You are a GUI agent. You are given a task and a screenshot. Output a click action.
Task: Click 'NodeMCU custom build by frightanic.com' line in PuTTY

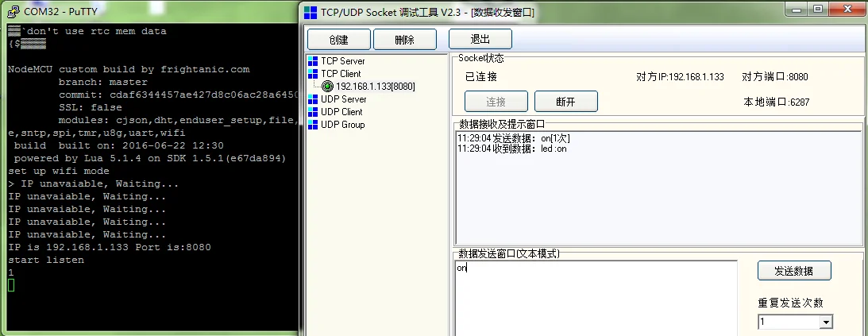[x=129, y=70]
